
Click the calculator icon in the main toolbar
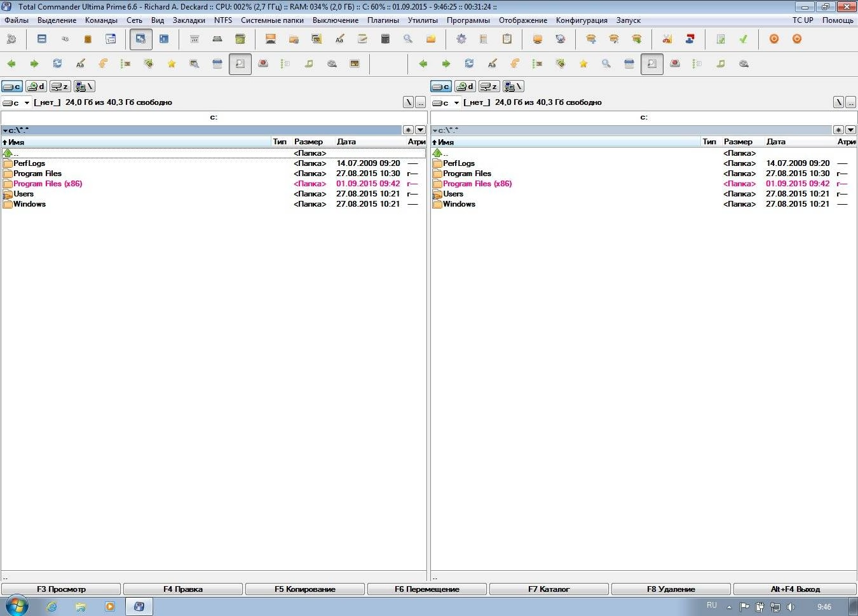(385, 39)
